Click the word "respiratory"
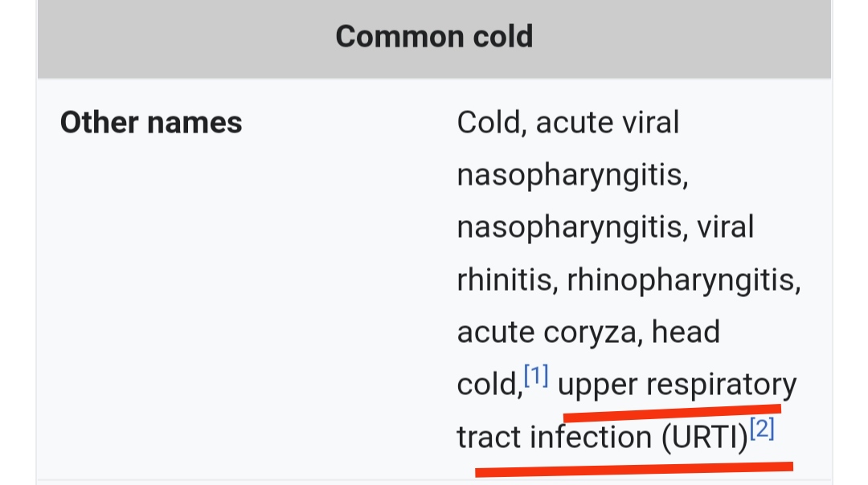 pyautogui.click(x=722, y=385)
